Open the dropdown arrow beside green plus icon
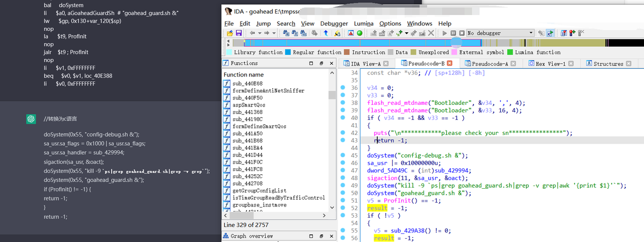This screenshot has width=644, height=242. [x=406, y=33]
